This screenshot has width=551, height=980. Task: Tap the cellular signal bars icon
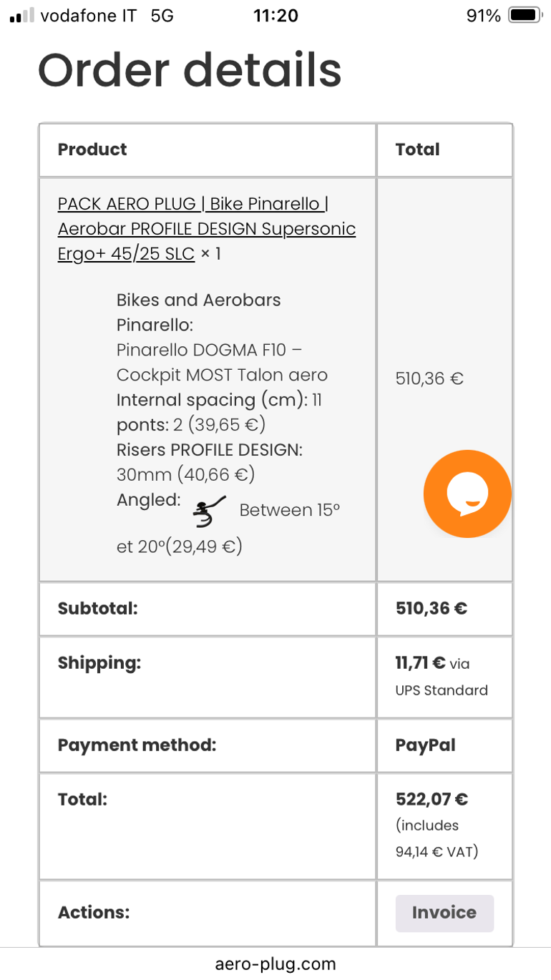tap(21, 15)
